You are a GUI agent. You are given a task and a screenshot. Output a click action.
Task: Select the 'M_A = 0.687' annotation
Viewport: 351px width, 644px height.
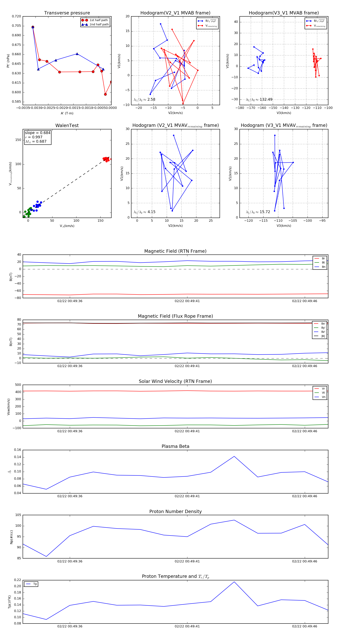pos(36,141)
